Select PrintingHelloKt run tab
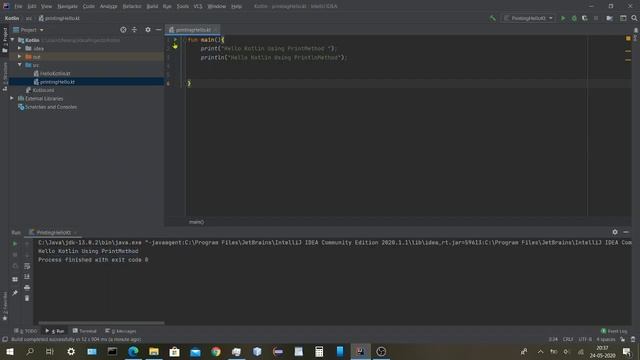 [x=53, y=233]
